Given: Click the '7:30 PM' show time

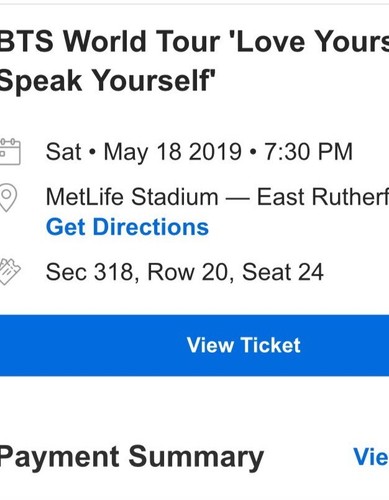Looking at the screenshot, I should pos(309,152).
